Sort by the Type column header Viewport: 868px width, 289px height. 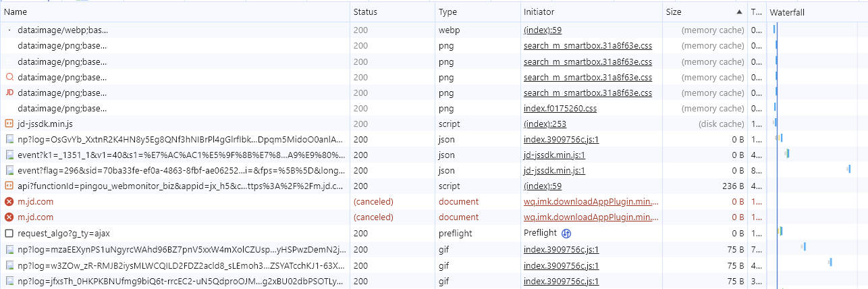pos(447,12)
